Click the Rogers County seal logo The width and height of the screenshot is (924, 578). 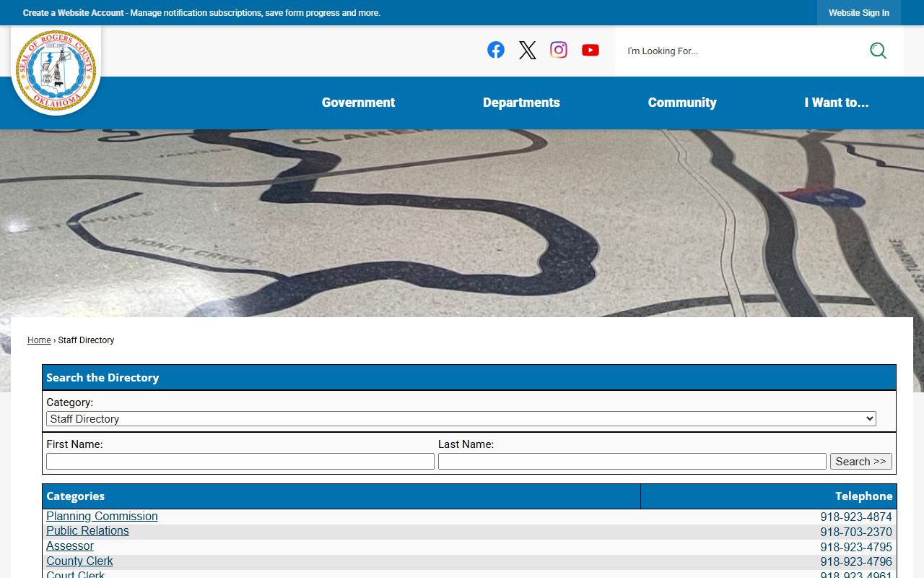point(56,71)
